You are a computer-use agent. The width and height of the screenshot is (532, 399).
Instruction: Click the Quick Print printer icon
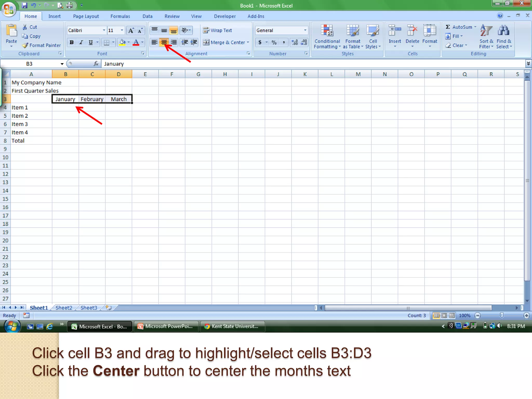70,5
